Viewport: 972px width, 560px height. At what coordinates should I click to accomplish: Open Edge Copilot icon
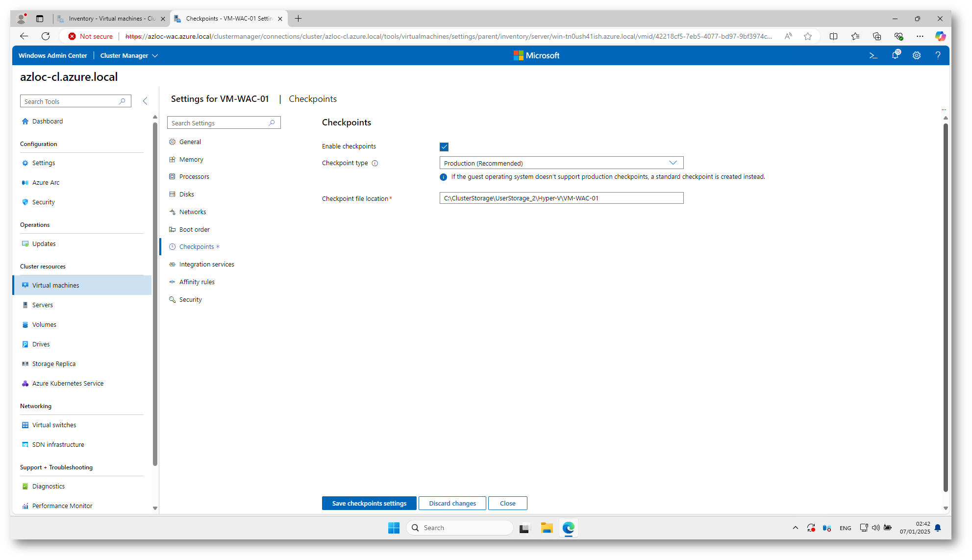pos(940,36)
